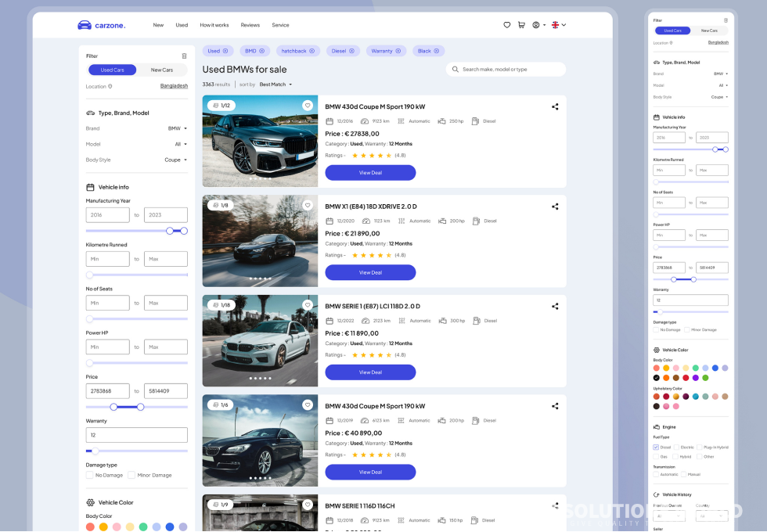Clear filters with the trash icon in left Filter panel
The image size is (767, 532).
click(x=185, y=56)
